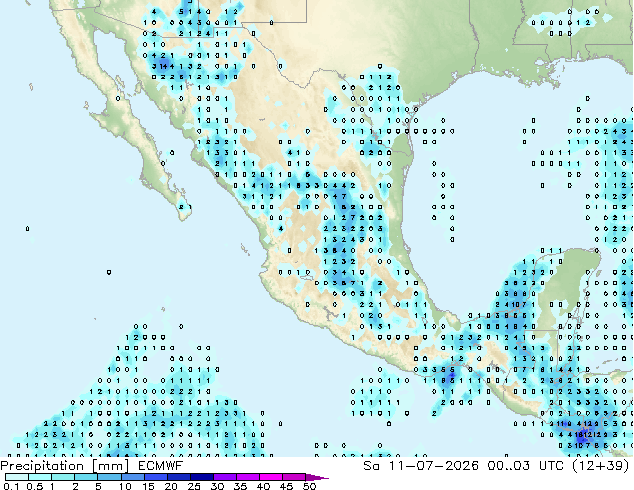
Task: Click the legend value "25"
Action: [x=194, y=486]
